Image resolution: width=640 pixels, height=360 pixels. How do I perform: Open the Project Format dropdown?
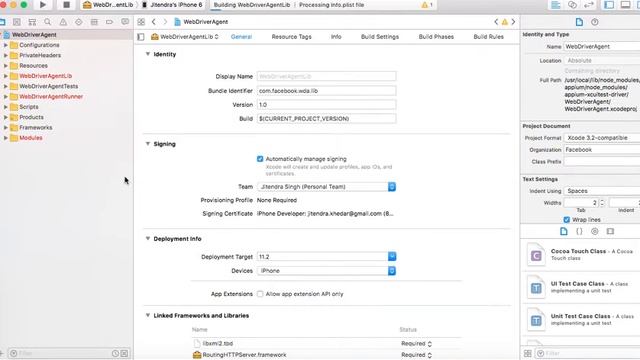[602, 138]
